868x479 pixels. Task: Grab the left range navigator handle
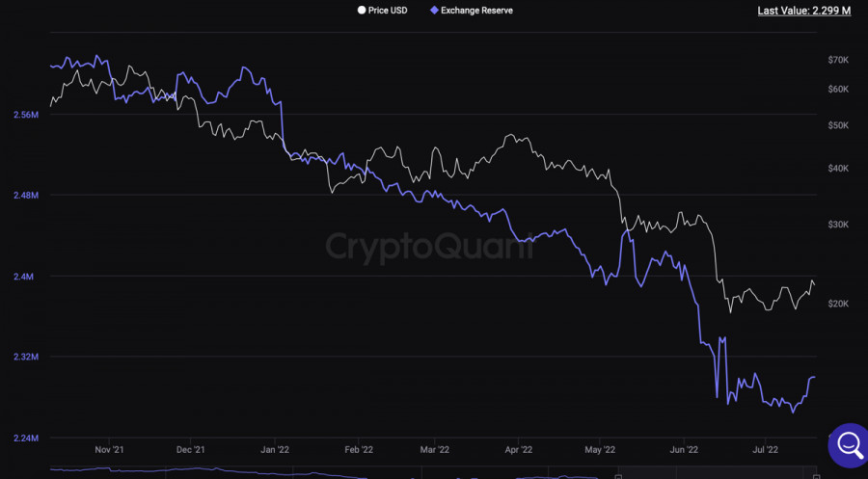(x=618, y=476)
